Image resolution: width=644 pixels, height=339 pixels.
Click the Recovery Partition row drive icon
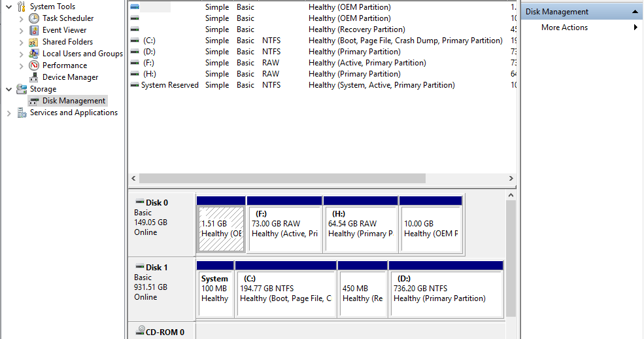[135, 29]
